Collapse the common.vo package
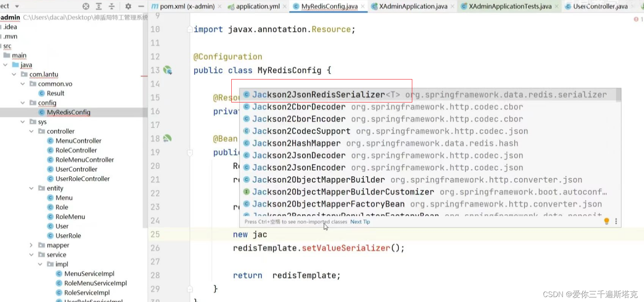The height and width of the screenshot is (302, 644). coord(23,84)
